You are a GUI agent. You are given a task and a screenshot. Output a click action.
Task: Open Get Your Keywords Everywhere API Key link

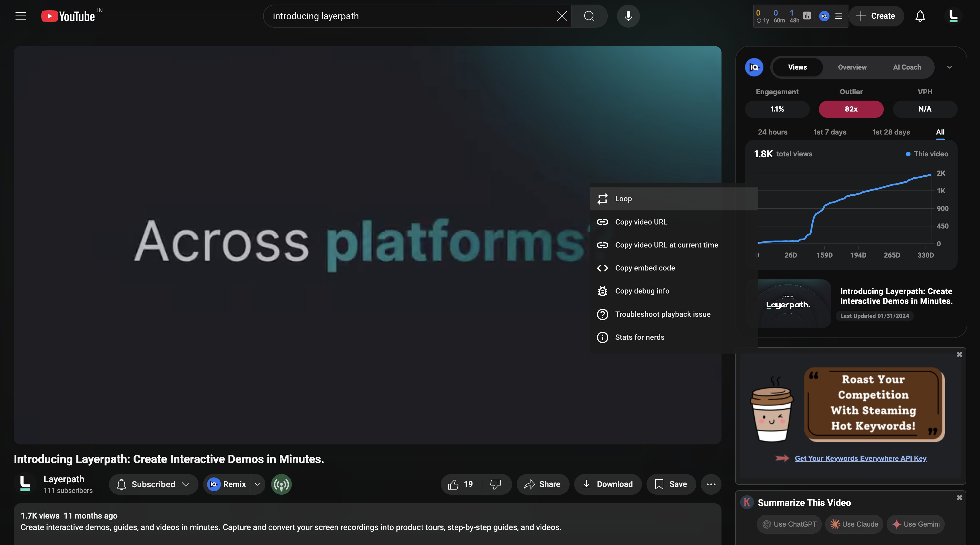(x=861, y=458)
